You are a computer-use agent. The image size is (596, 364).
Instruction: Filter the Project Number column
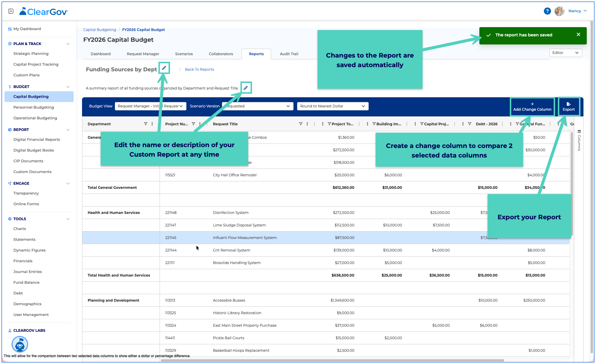point(193,124)
